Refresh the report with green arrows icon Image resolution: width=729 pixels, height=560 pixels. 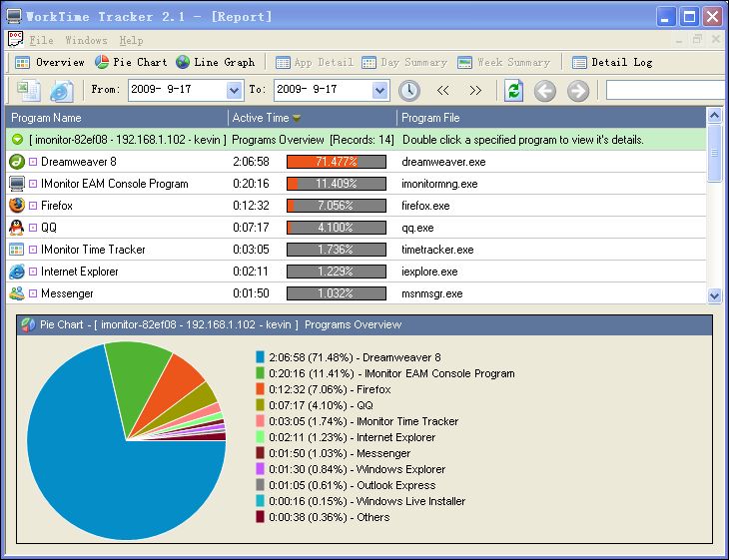click(x=513, y=90)
